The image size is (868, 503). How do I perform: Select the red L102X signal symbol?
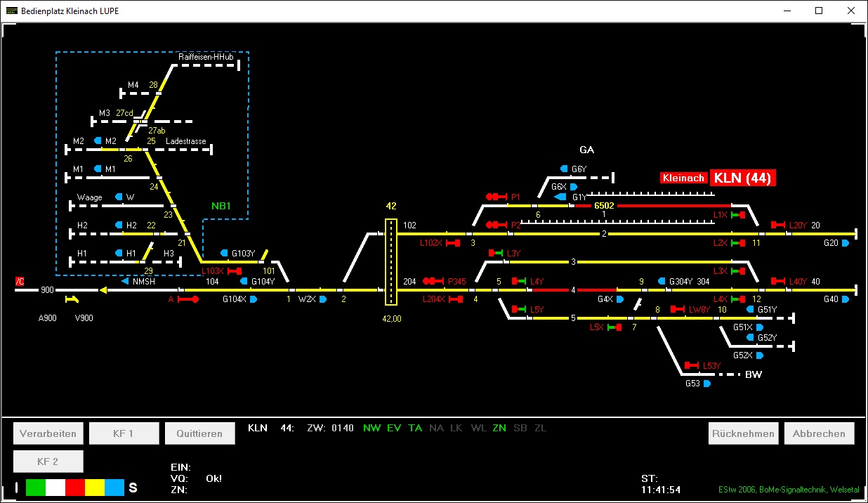click(453, 243)
